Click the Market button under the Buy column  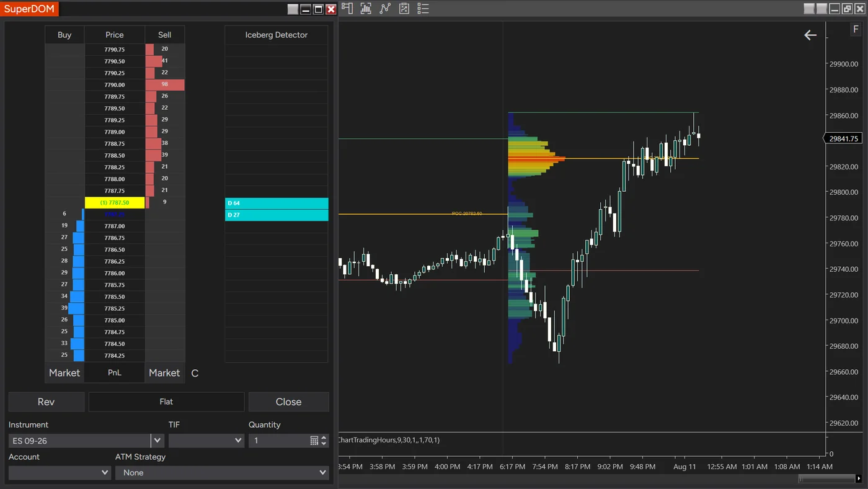click(64, 373)
